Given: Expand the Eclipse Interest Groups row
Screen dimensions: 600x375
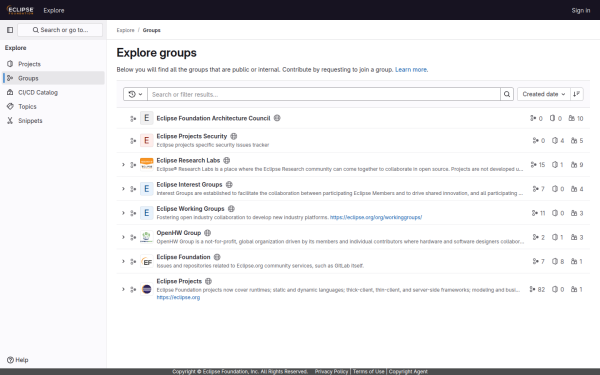Looking at the screenshot, I should pos(123,189).
